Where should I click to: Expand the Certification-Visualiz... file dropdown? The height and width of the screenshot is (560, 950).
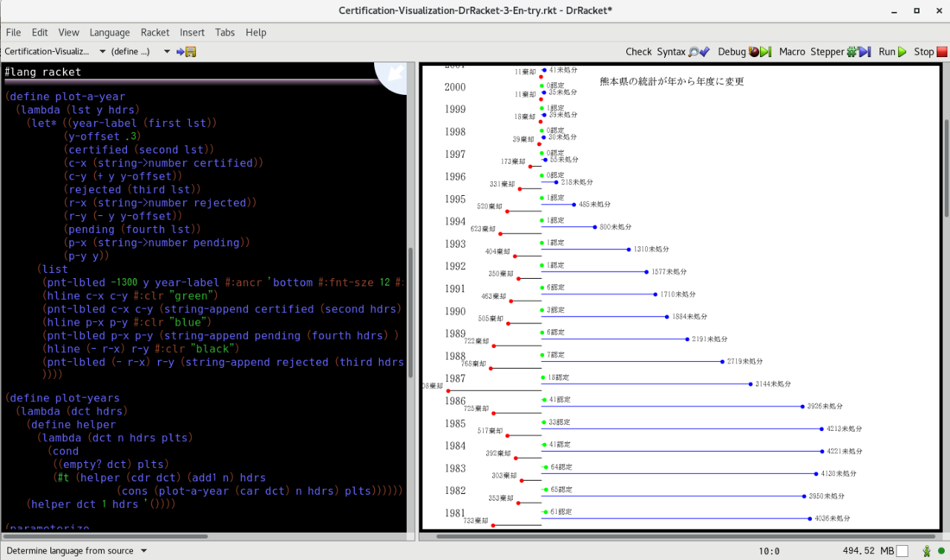(55, 52)
